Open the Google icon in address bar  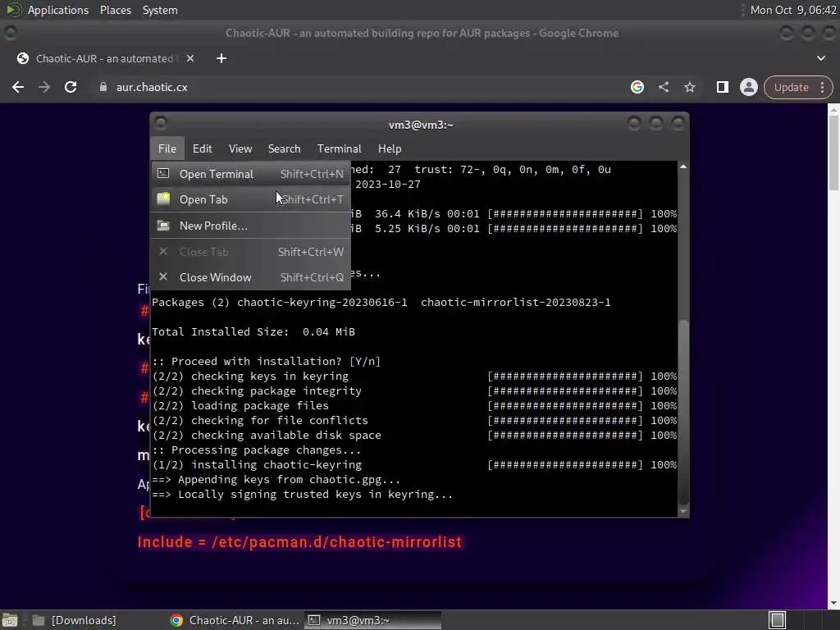click(x=637, y=87)
